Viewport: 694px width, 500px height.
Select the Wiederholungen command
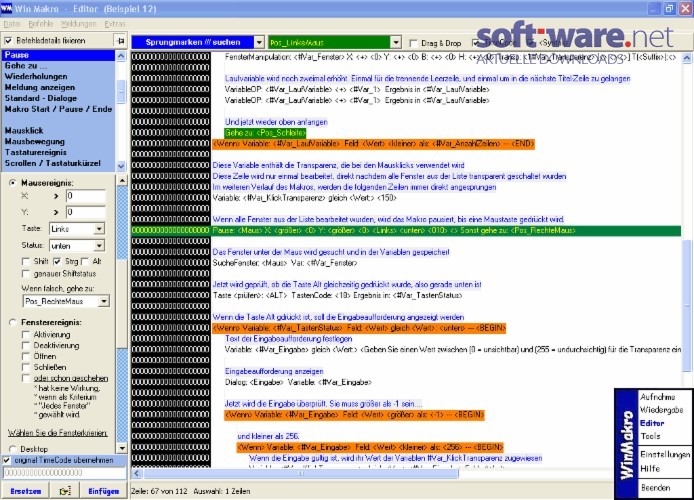pos(58,77)
